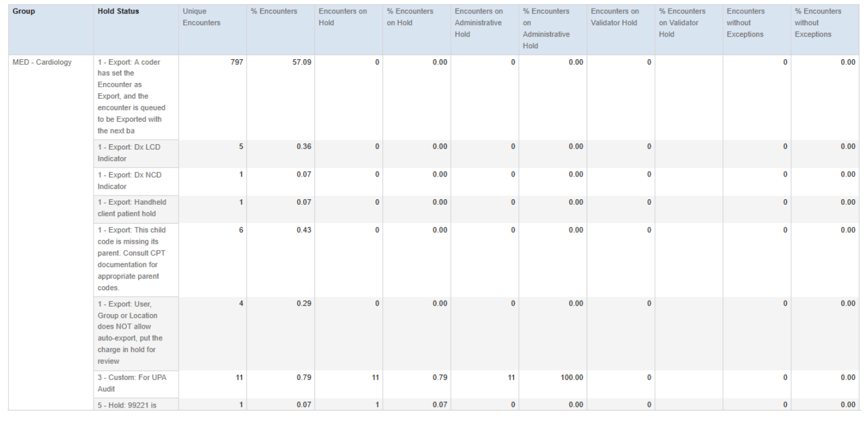Click the % Encounters on Validator Hold header
The height and width of the screenshot is (421, 868).
[689, 29]
